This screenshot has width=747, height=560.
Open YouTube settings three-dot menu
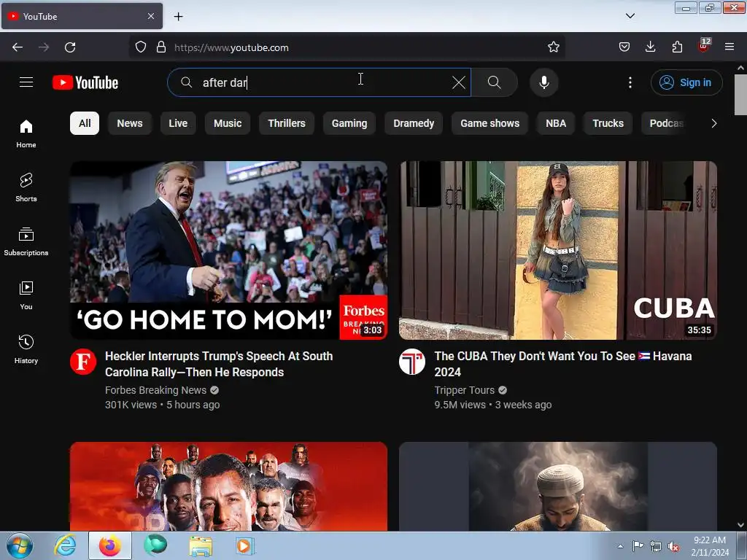coord(630,82)
